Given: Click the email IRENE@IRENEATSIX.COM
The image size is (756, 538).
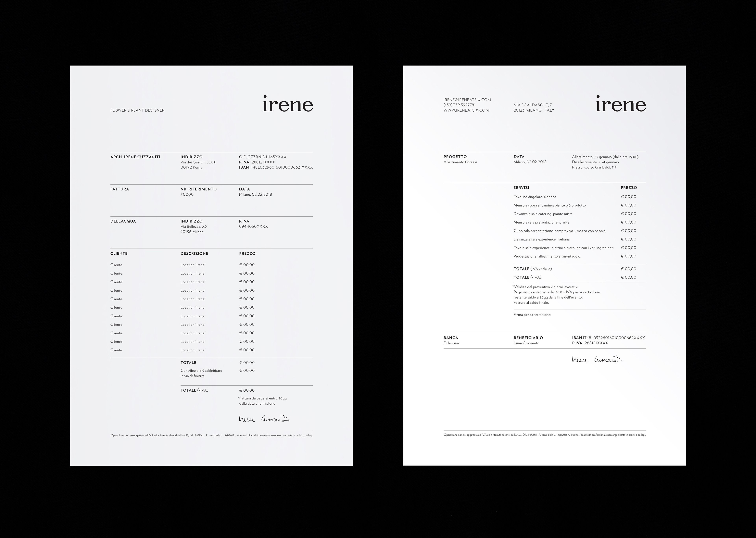Looking at the screenshot, I should tap(467, 100).
